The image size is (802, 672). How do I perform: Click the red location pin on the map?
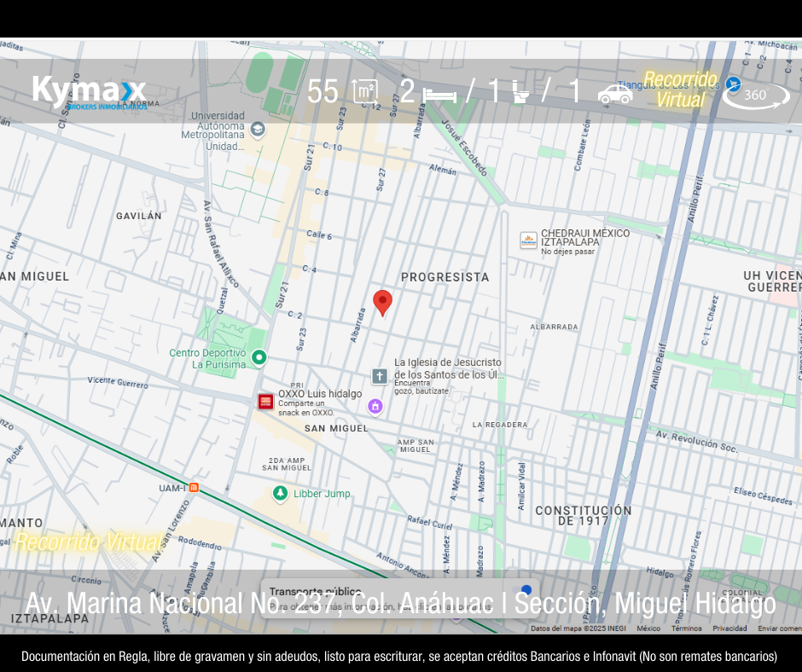pyautogui.click(x=382, y=303)
